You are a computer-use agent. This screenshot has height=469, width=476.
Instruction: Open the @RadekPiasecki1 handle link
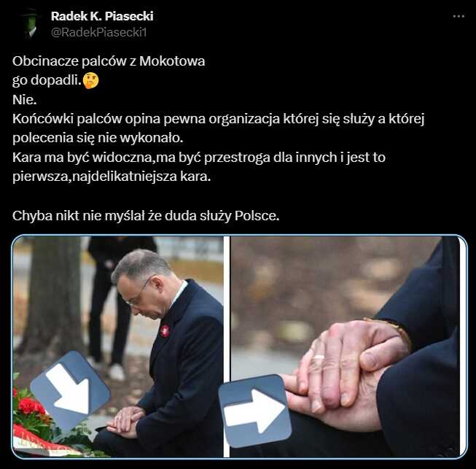(98, 32)
